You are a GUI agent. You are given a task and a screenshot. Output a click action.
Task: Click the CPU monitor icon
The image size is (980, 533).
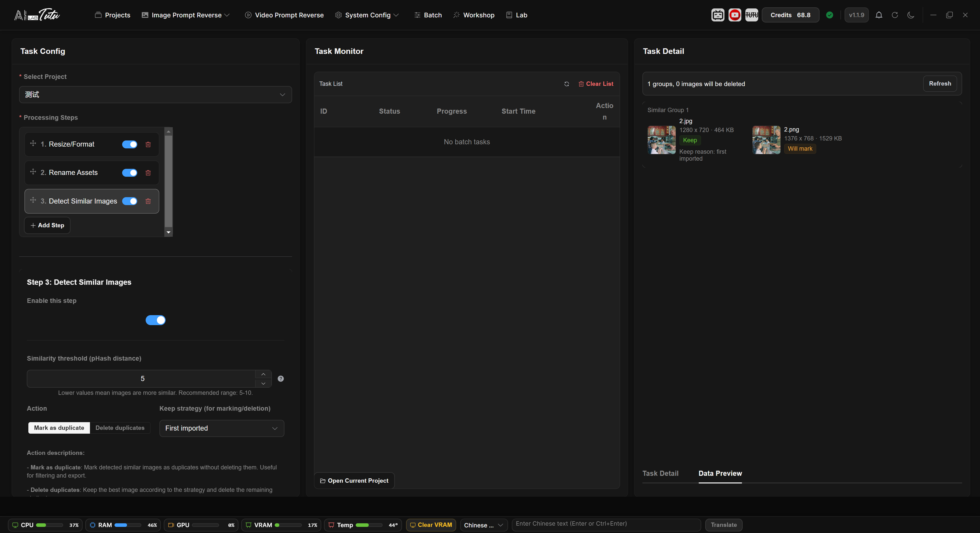(x=15, y=525)
